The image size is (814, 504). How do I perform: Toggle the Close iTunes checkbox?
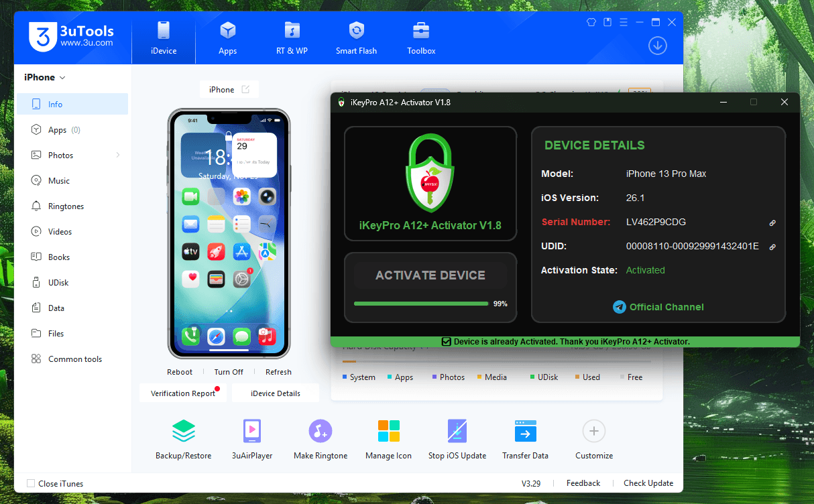point(31,484)
